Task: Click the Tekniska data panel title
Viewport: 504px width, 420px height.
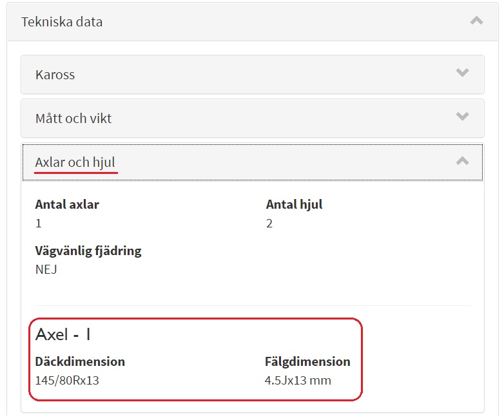Action: [62, 22]
